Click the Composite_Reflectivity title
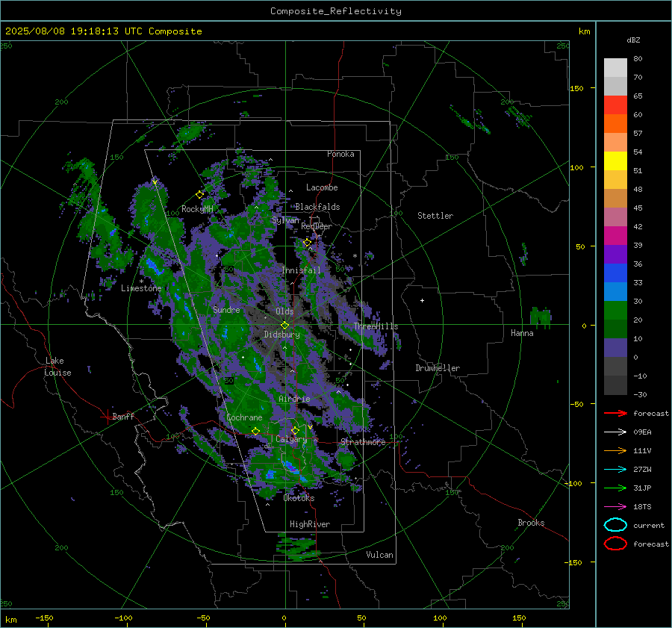 pos(335,11)
